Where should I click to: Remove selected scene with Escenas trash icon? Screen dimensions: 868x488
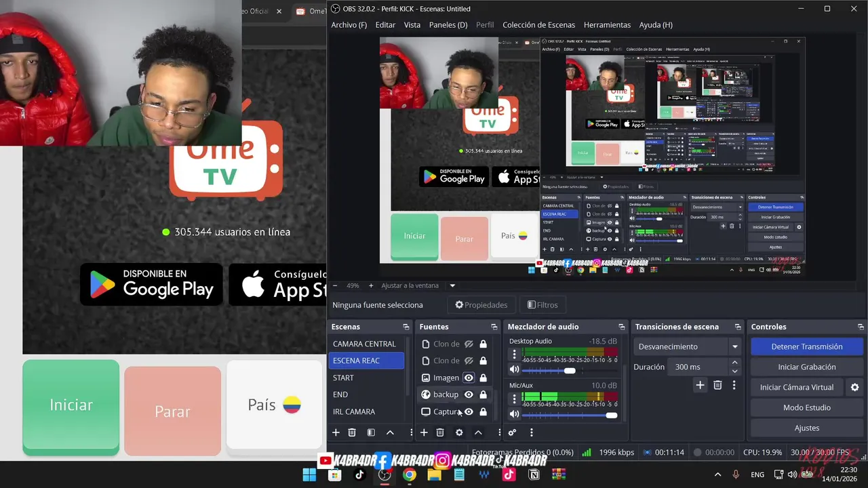point(352,432)
